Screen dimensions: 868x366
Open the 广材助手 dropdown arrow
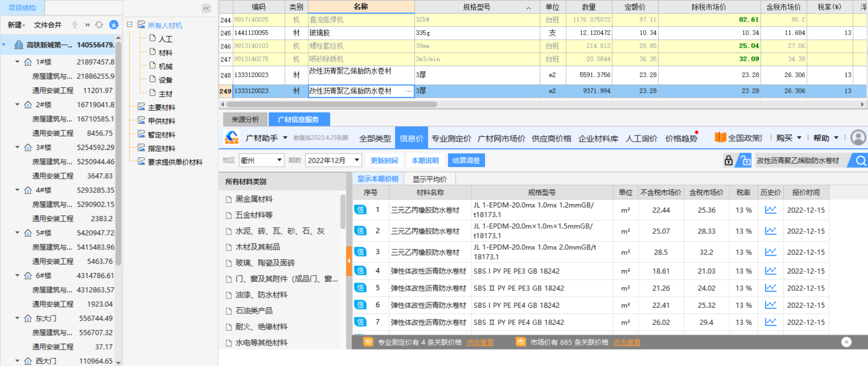pyautogui.click(x=285, y=138)
